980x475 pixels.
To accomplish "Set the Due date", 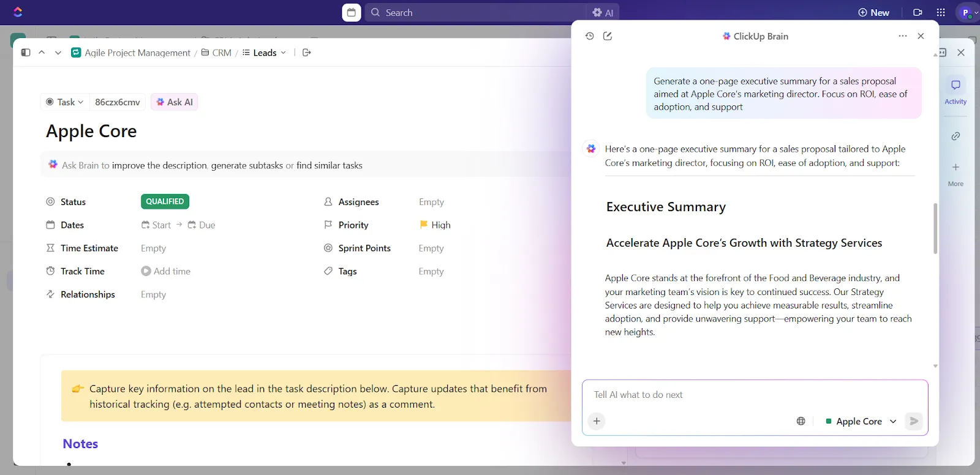I will pyautogui.click(x=202, y=225).
